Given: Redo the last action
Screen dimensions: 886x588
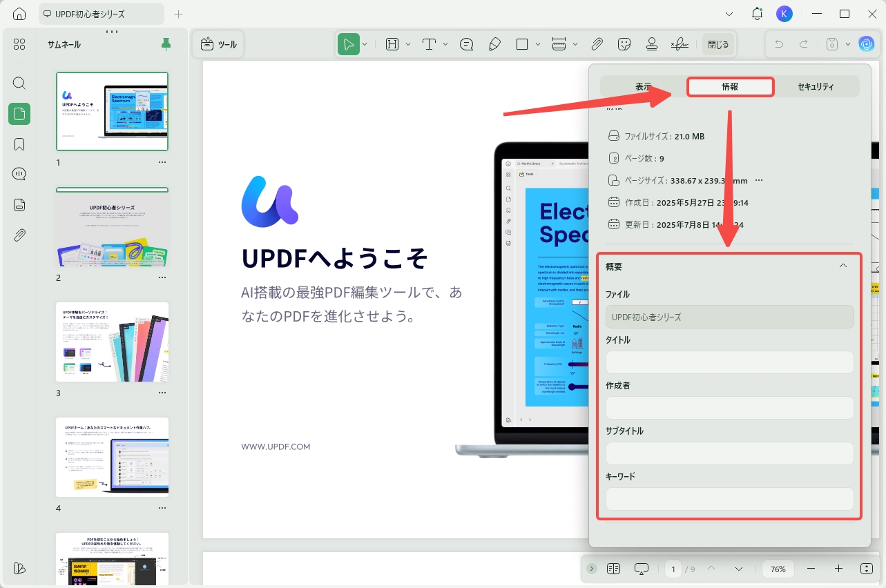Looking at the screenshot, I should 804,44.
